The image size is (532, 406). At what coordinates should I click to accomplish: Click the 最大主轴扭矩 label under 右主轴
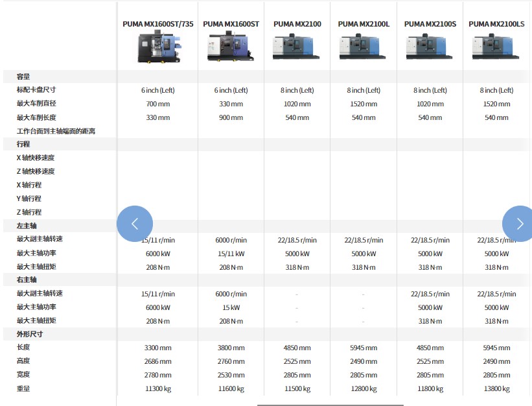coord(36,320)
